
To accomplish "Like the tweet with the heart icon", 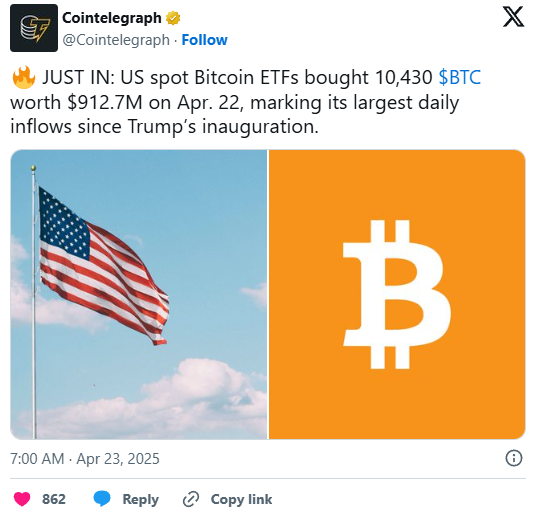I will [22, 499].
